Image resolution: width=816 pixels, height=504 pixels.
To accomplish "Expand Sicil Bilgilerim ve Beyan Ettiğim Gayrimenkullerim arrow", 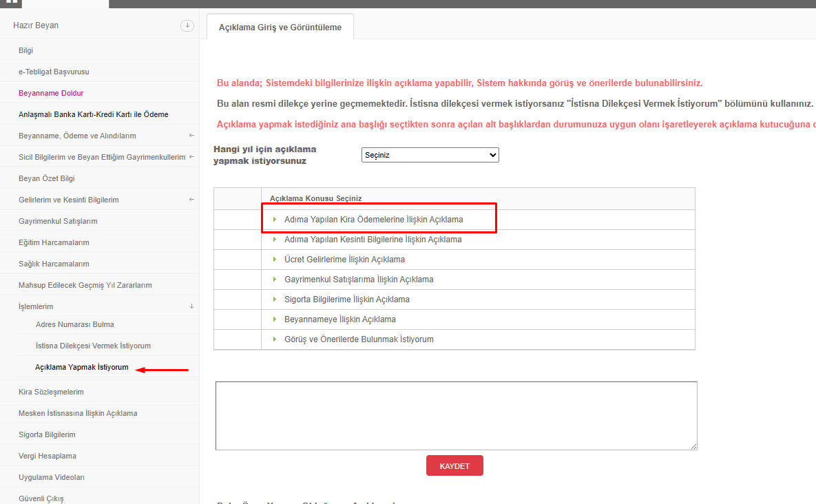I will click(x=191, y=156).
